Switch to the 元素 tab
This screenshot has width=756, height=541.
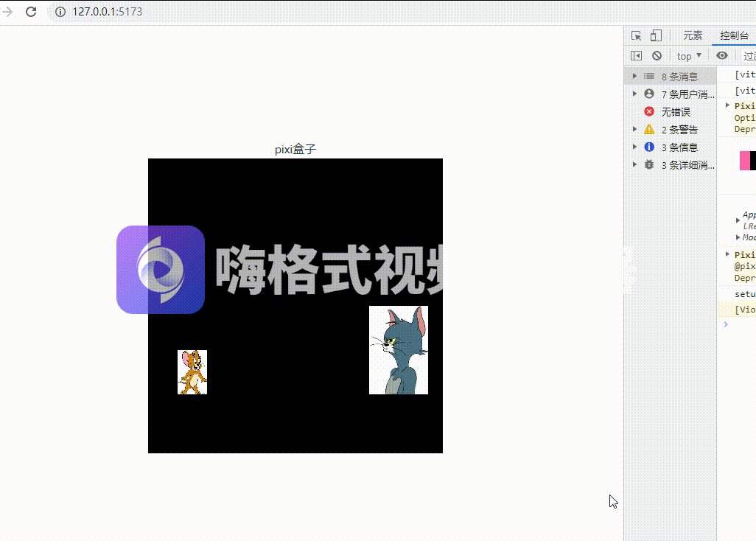click(693, 35)
